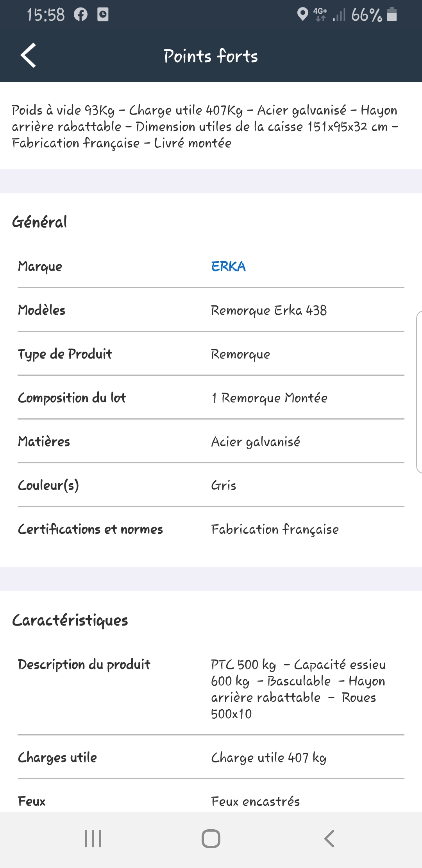The image size is (422, 868).
Task: Tap the Facebook notification icon
Action: pyautogui.click(x=81, y=15)
